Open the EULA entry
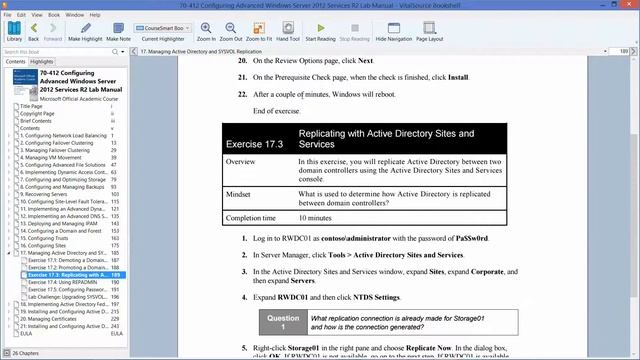Viewport: 640px width, 360px height. pos(26,333)
